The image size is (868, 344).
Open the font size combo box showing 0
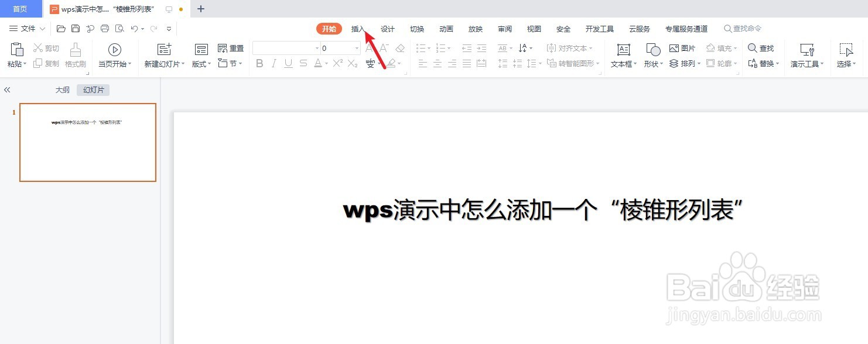(x=340, y=49)
